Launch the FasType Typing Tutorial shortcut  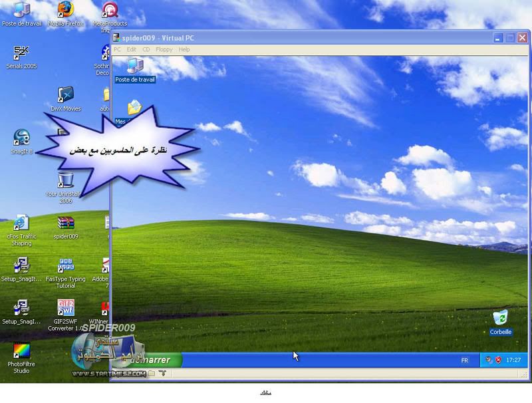(65, 273)
